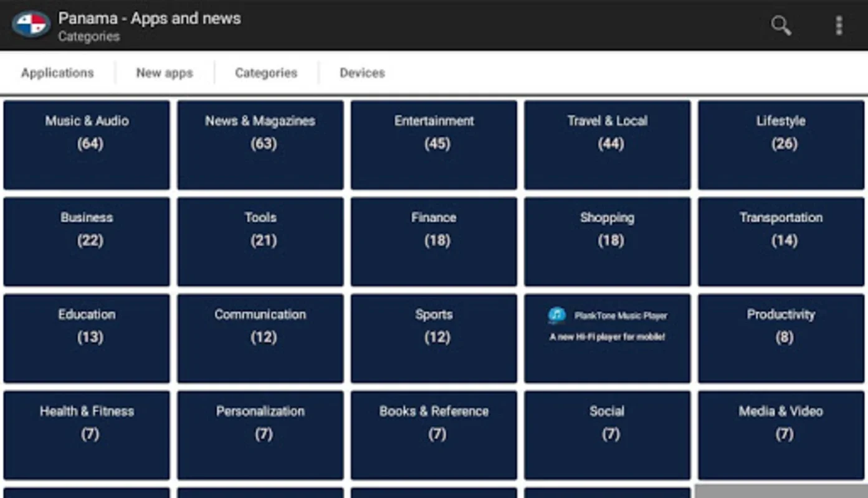The height and width of the screenshot is (498, 868).
Task: Switch to the Applications tab
Action: [57, 73]
